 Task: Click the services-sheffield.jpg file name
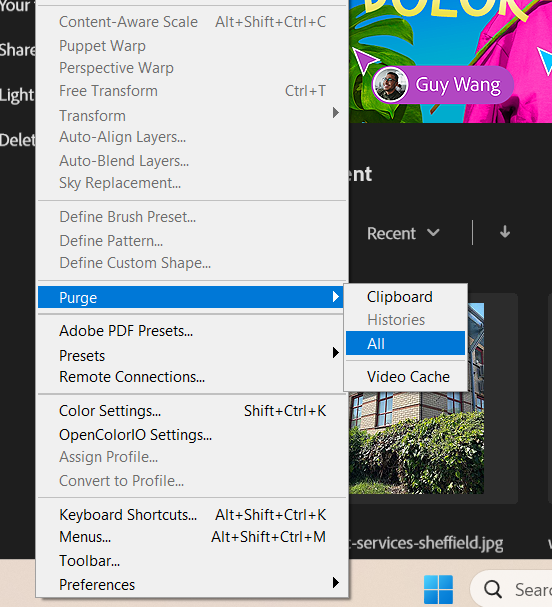(x=426, y=543)
